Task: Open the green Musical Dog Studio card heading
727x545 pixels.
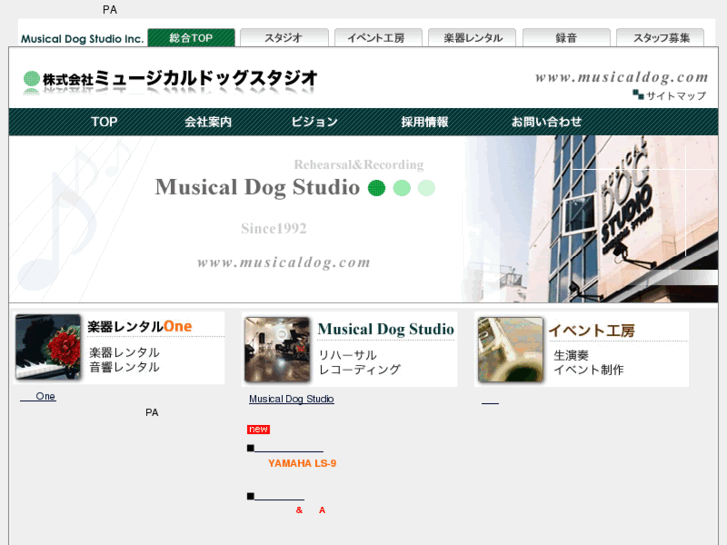Action: (x=386, y=329)
